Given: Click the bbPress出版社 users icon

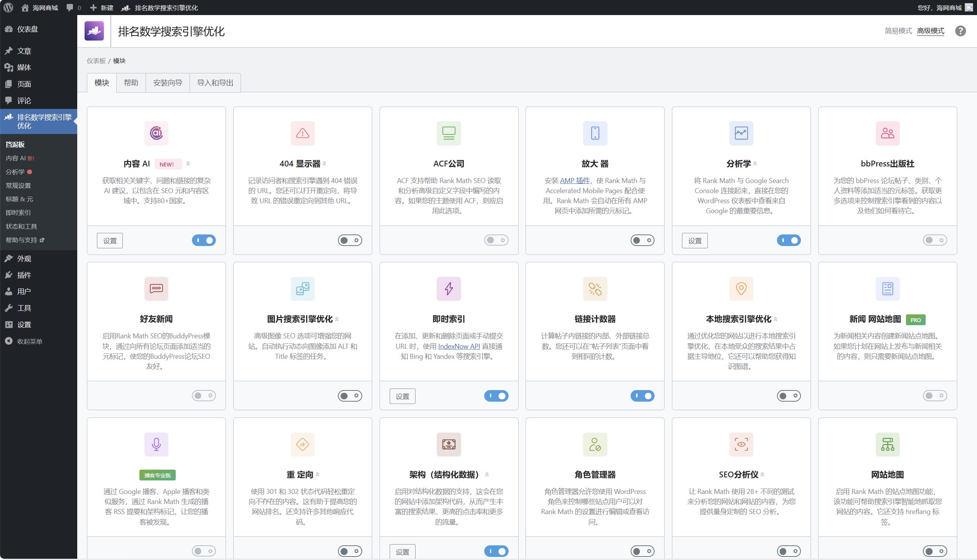Looking at the screenshot, I should click(888, 133).
